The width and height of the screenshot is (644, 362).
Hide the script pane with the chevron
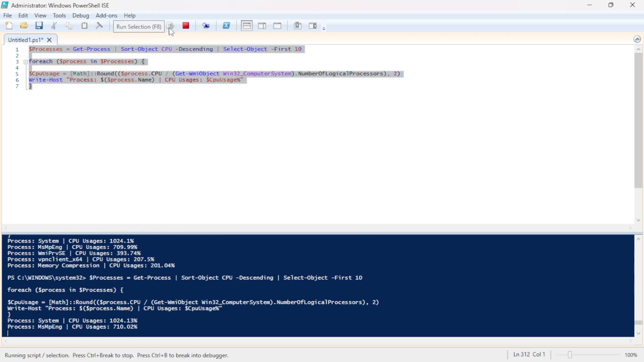pos(638,39)
